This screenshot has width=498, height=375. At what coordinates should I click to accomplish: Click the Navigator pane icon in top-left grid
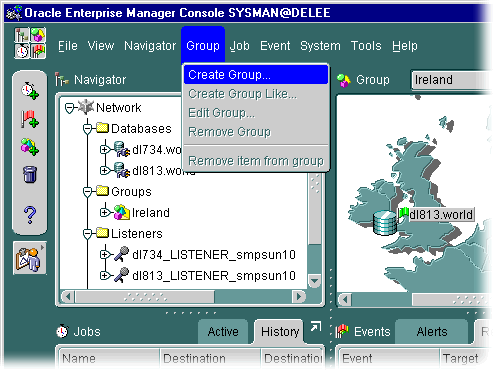point(22,35)
